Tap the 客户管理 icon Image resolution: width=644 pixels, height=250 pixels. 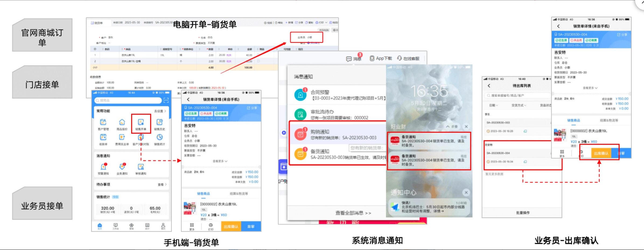tap(103, 123)
